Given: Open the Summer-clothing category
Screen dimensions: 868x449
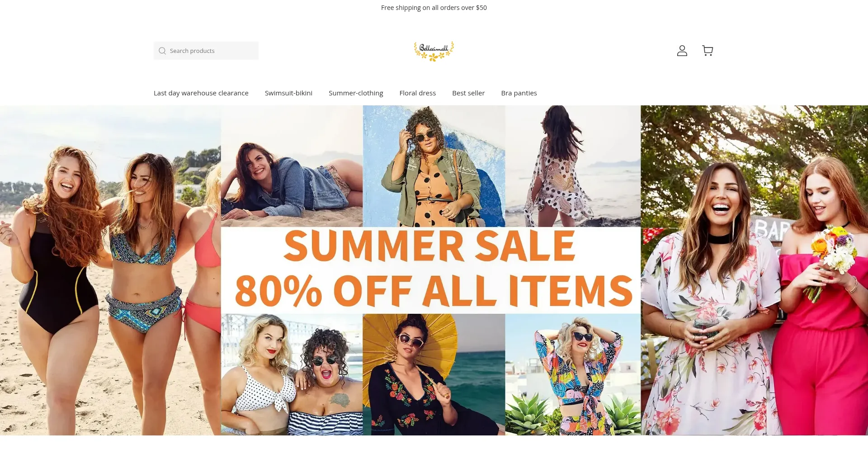Looking at the screenshot, I should coord(356,93).
